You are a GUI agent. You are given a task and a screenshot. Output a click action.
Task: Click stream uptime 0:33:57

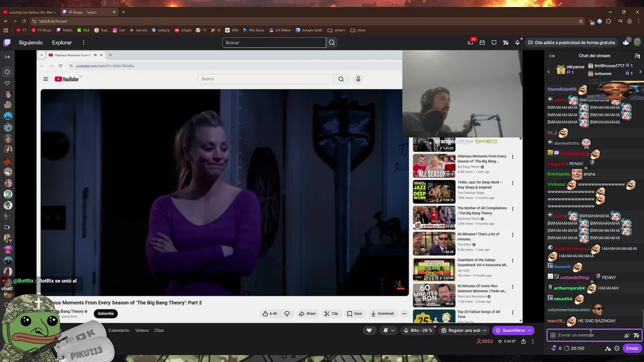click(507, 341)
